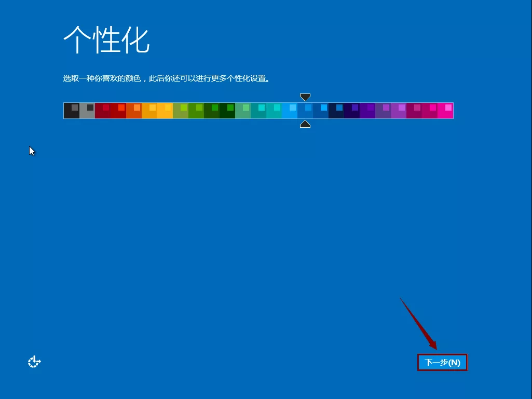Select the currently marked blue swatch
This screenshot has height=399, width=532.
pyautogui.click(x=305, y=111)
